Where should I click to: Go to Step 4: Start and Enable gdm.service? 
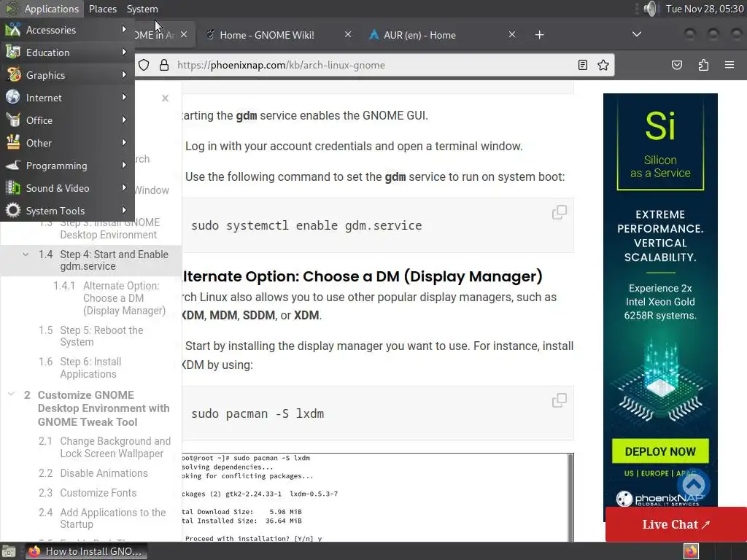tap(114, 260)
